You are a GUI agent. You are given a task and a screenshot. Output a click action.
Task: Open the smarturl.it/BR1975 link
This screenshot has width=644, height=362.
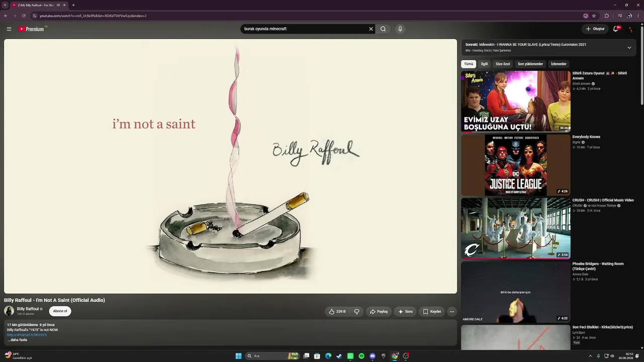coord(27,335)
